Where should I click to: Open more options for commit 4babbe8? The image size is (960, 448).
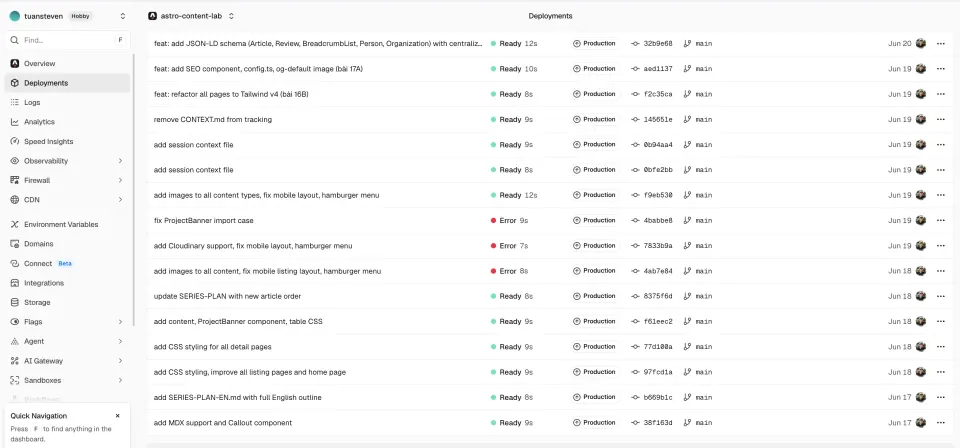point(940,220)
